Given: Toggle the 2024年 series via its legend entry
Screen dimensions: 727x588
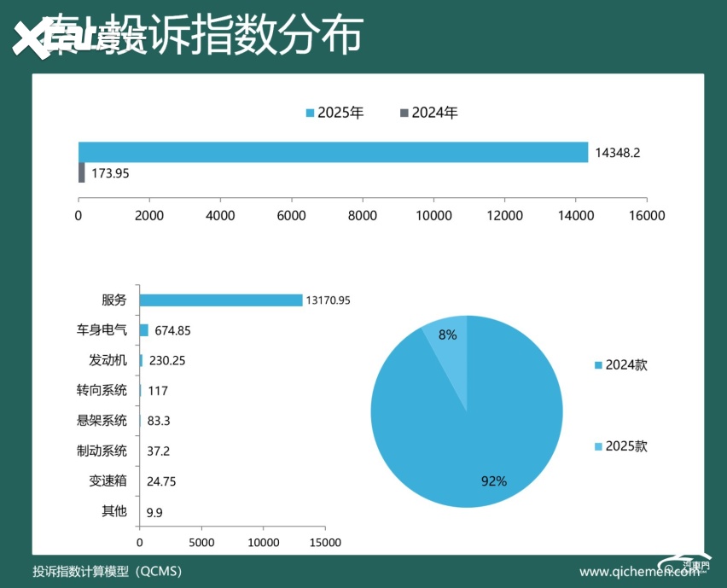Looking at the screenshot, I should [431, 112].
